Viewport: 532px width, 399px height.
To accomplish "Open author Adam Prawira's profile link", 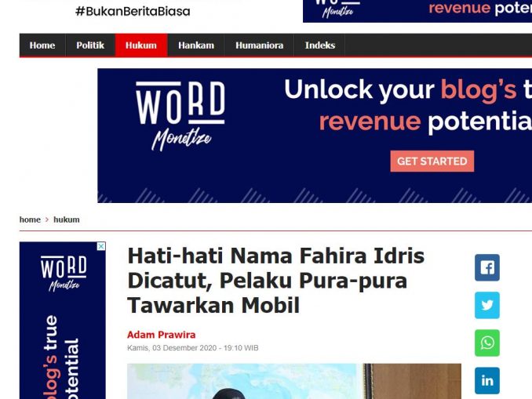I will click(161, 335).
